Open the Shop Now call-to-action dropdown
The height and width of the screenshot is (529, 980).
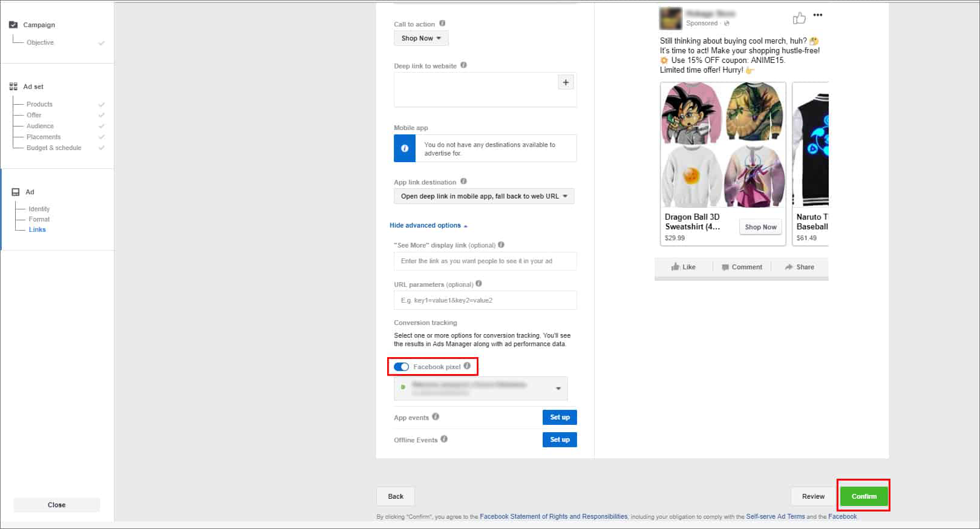421,38
